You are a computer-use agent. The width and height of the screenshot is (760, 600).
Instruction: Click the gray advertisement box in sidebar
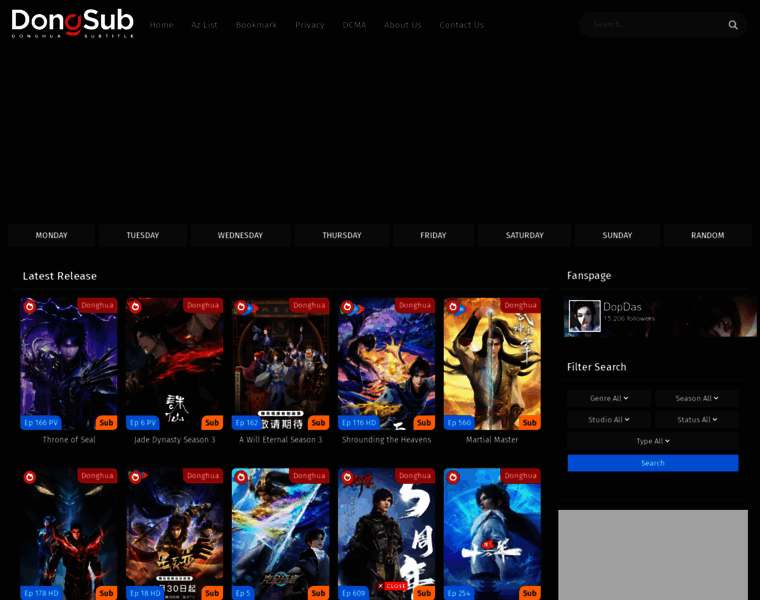point(653,555)
